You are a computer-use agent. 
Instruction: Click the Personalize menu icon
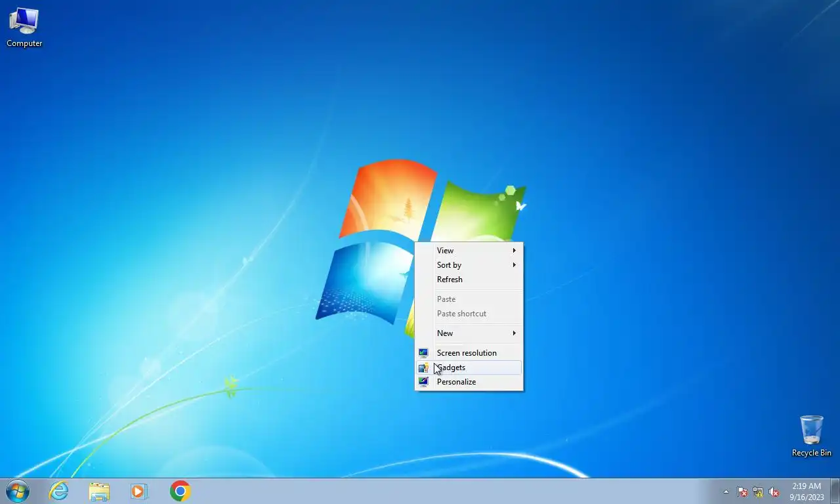423,382
